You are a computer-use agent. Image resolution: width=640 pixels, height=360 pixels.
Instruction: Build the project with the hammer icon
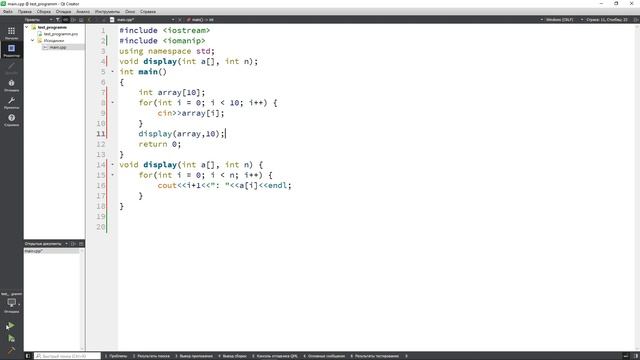point(11,350)
